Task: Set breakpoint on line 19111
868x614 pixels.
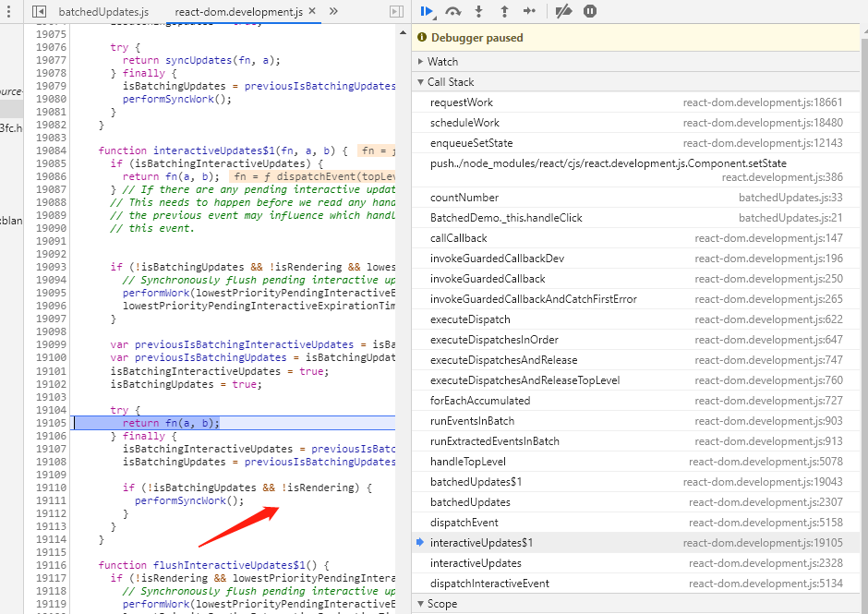Action: 51,500
